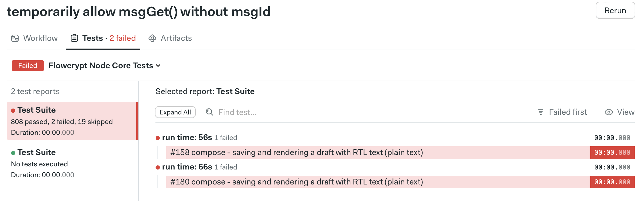The height and width of the screenshot is (201, 644).
Task: Toggle the Failed first sorting option
Action: (568, 112)
